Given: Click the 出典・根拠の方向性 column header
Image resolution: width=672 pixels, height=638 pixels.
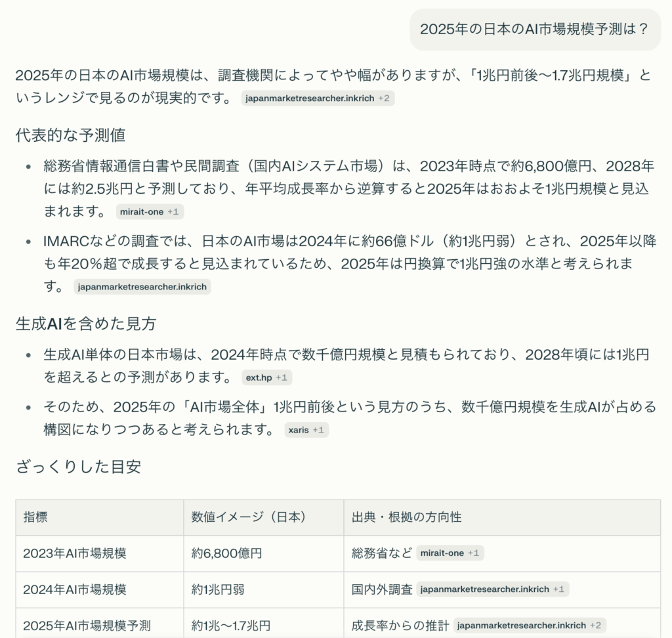Looking at the screenshot, I should 406,517.
